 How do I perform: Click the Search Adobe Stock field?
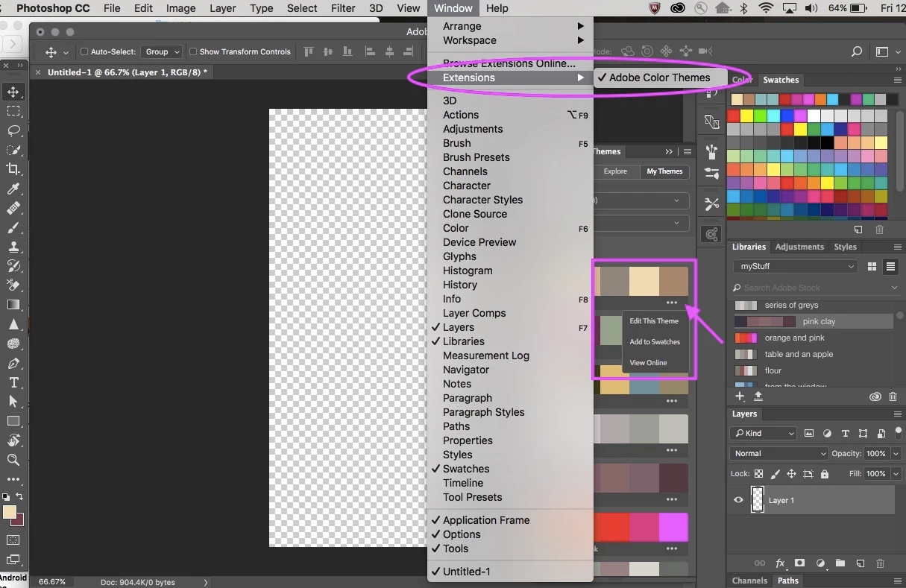tap(817, 288)
